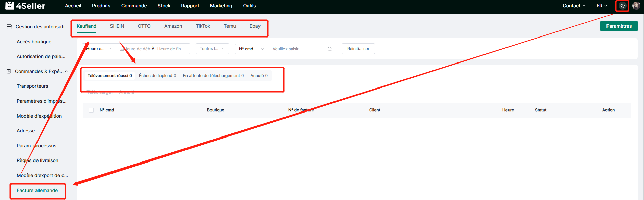Click the Réinitialiser button

[x=358, y=49]
